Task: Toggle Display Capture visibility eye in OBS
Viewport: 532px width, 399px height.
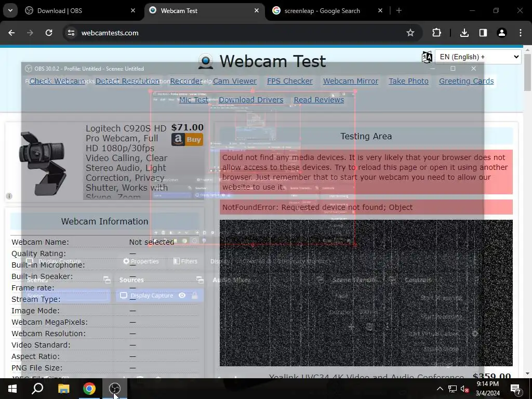Action: pyautogui.click(x=182, y=295)
